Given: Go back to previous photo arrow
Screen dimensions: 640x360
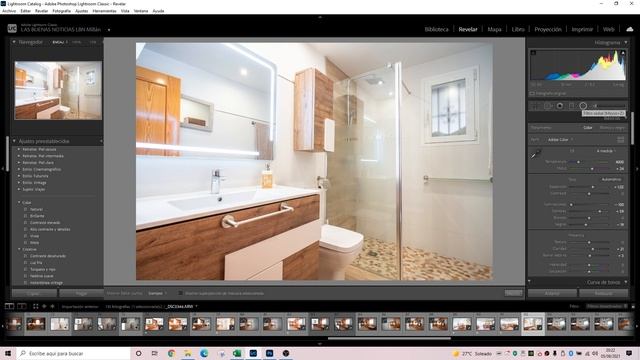Looking at the screenshot, I should (x=44, y=306).
